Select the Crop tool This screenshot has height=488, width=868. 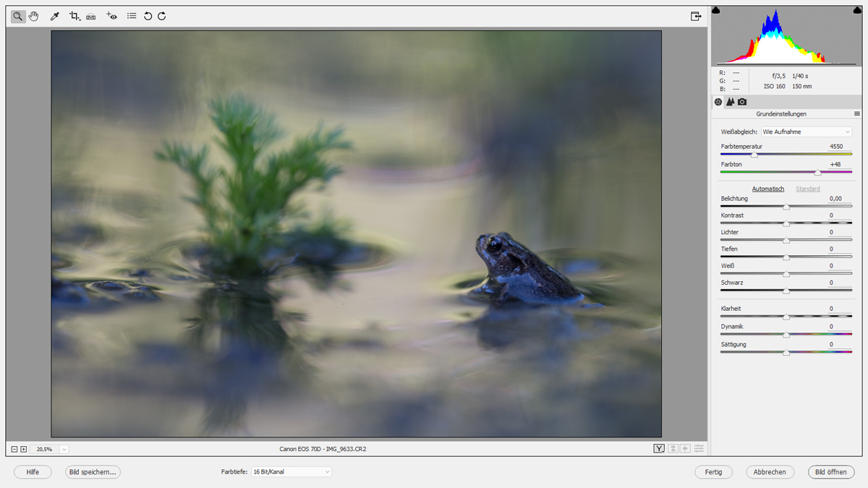(75, 16)
